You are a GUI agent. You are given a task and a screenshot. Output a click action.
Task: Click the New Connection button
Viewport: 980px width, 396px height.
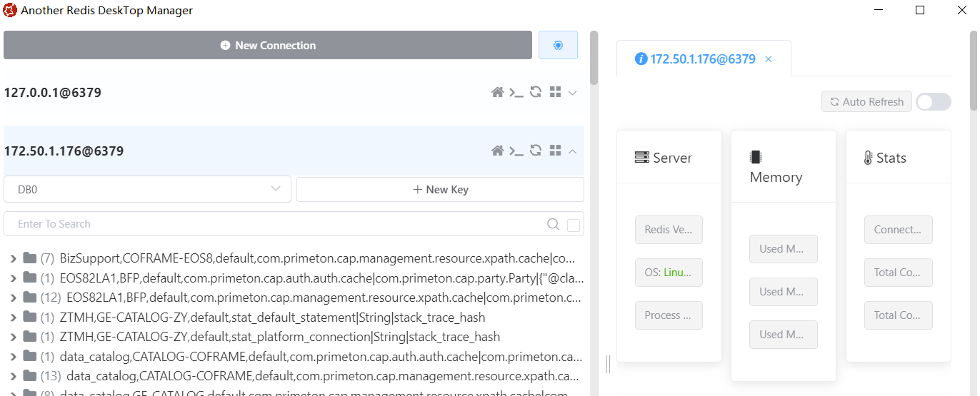click(x=268, y=45)
